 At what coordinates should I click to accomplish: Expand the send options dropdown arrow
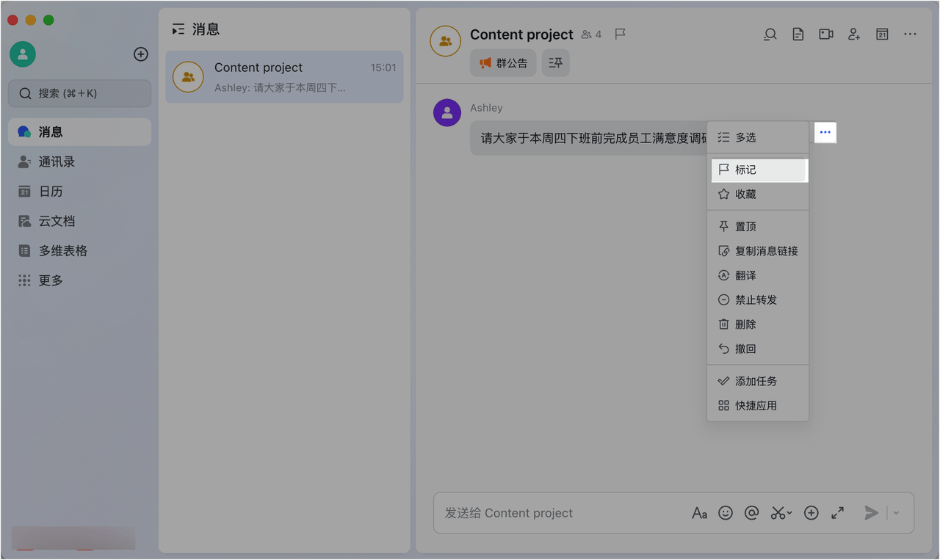[896, 513]
